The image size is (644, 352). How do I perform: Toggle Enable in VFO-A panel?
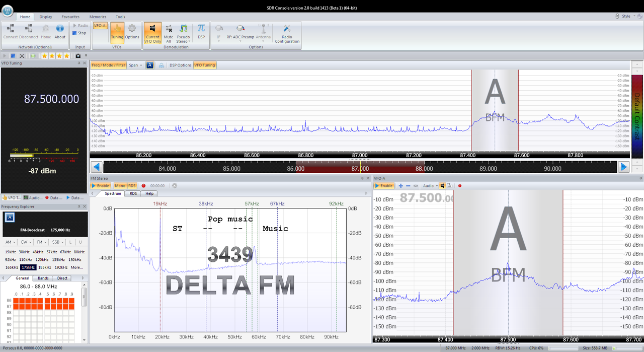pos(384,186)
